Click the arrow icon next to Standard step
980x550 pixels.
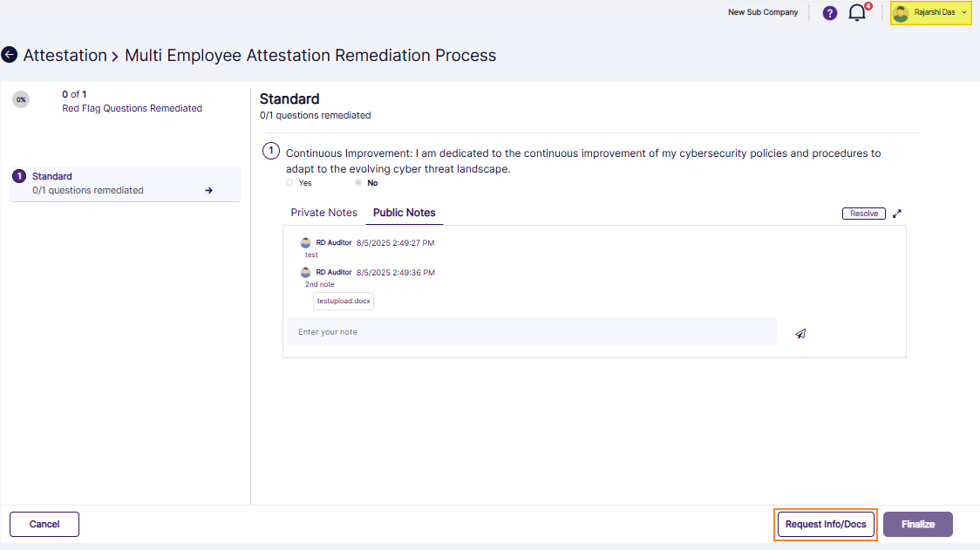[x=208, y=189]
